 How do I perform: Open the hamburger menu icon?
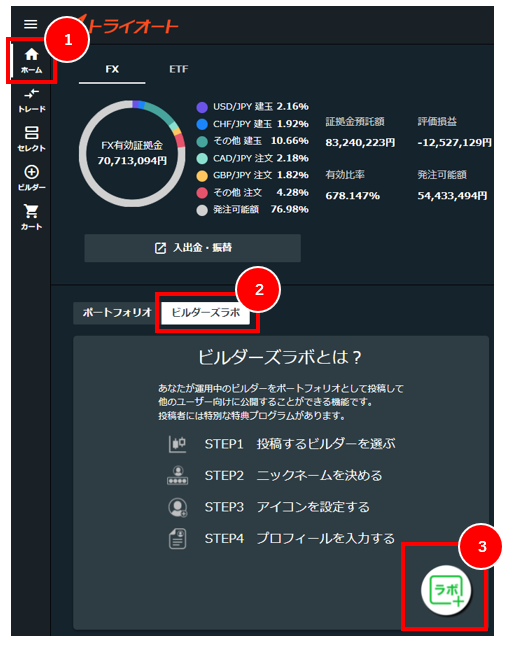click(30, 24)
